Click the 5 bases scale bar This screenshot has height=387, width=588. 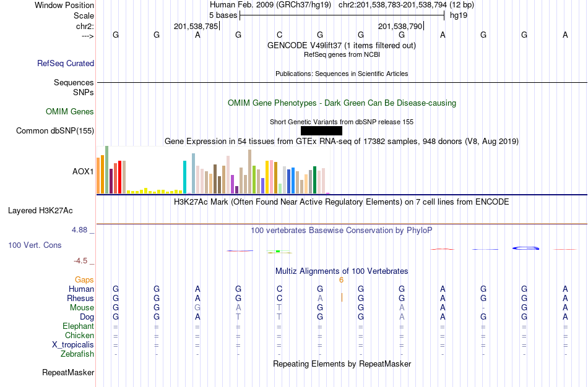pos(342,15)
